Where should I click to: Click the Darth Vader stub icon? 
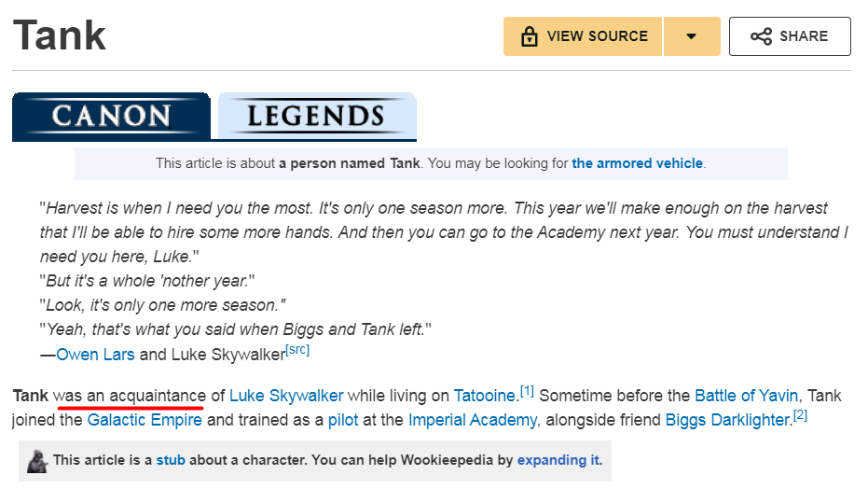[x=37, y=461]
